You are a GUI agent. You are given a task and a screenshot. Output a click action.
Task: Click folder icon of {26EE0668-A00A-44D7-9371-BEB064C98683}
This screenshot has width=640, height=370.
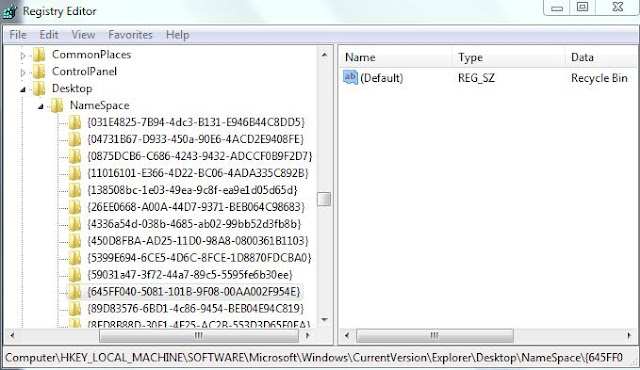[x=75, y=207]
